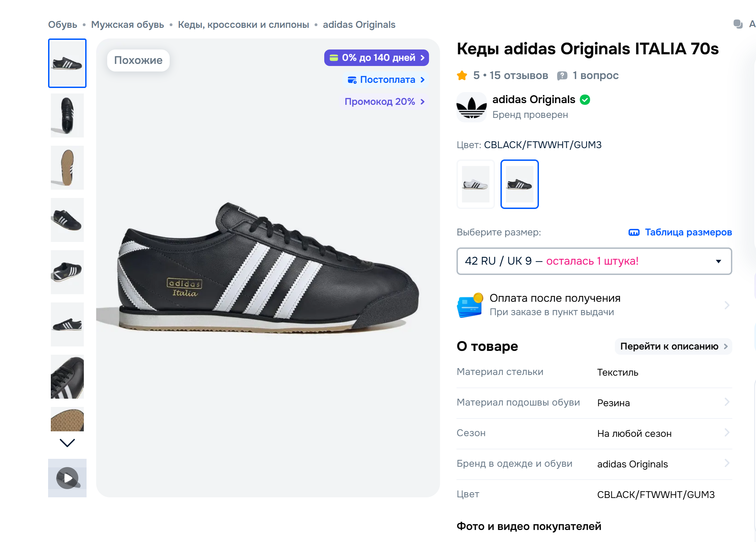Click the ruler icon beside Таблица размеров

pos(634,233)
